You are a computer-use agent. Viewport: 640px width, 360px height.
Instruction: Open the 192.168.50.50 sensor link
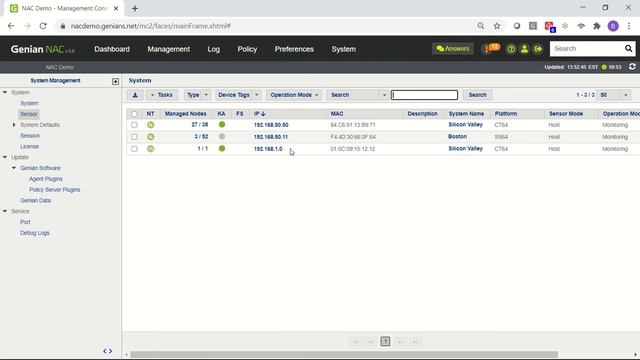click(271, 125)
